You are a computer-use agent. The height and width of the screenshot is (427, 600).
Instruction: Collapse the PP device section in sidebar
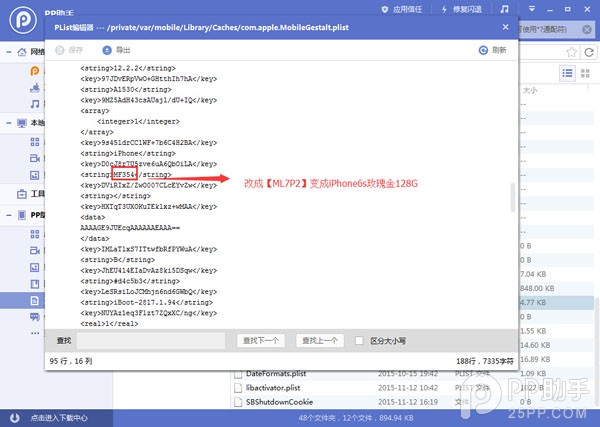point(9,215)
